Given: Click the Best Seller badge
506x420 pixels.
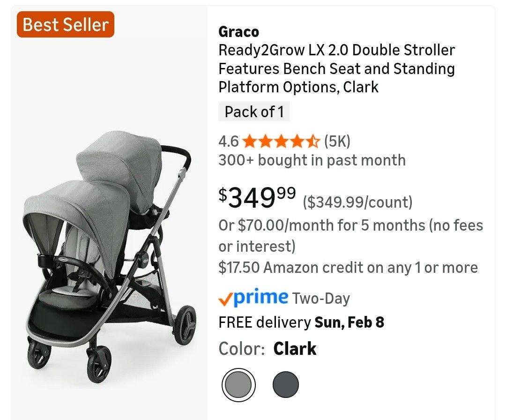Looking at the screenshot, I should [66, 24].
